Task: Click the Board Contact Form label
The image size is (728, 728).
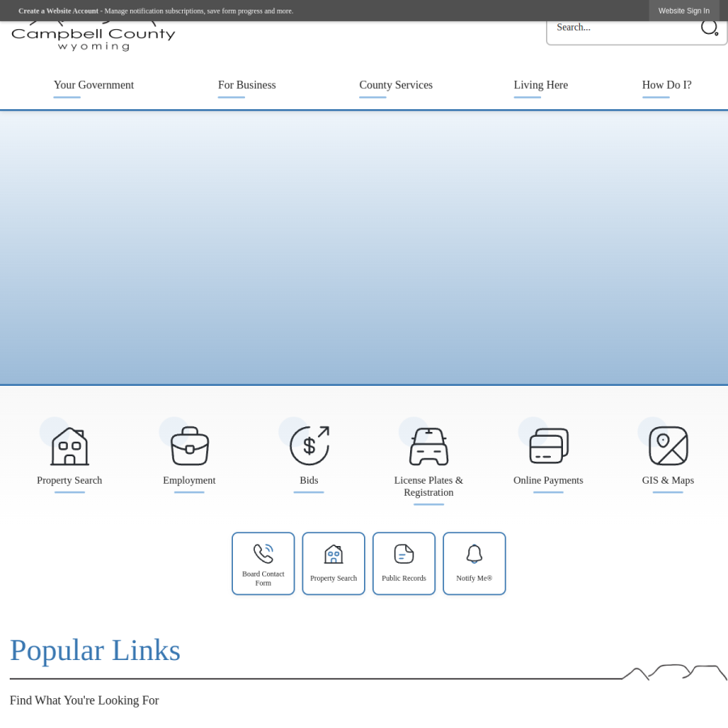Action: 263,578
